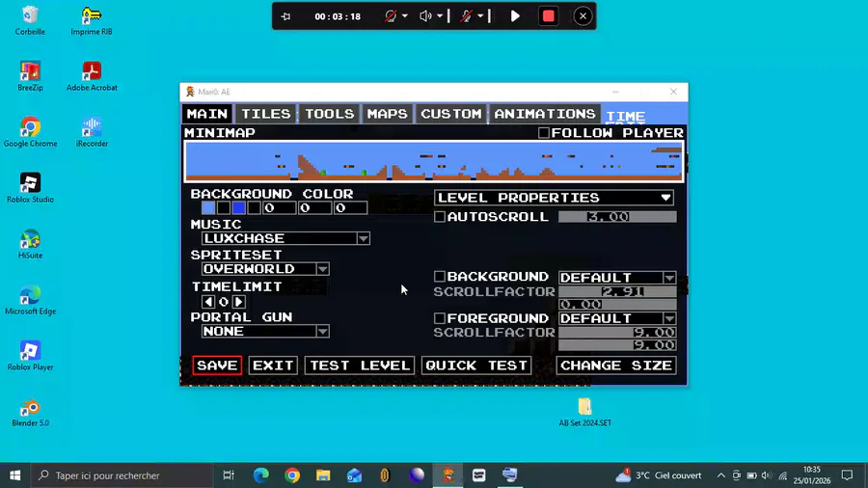The width and height of the screenshot is (868, 488).
Task: Select the HiSuite desktop shortcut
Action: tap(30, 245)
